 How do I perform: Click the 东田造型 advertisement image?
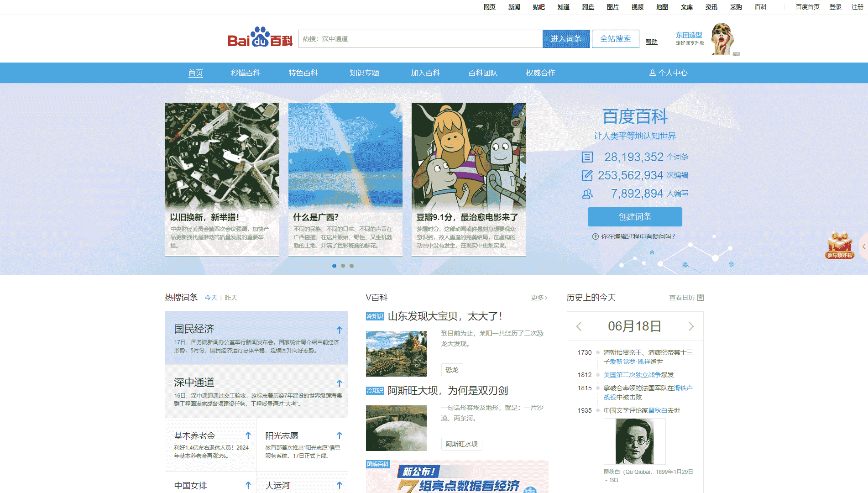(x=722, y=39)
